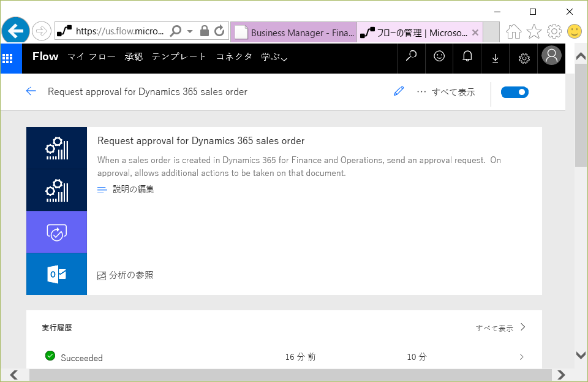Open 承認 in the navigation
Screen dimensions: 588x382
(x=134, y=56)
